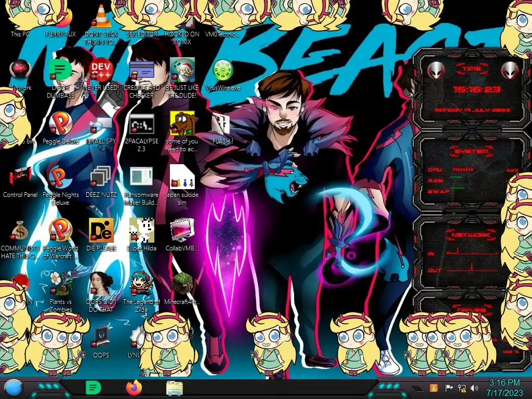Open the 'some of you need to ac...' icon
This screenshot has height=399, width=532.
tap(182, 123)
